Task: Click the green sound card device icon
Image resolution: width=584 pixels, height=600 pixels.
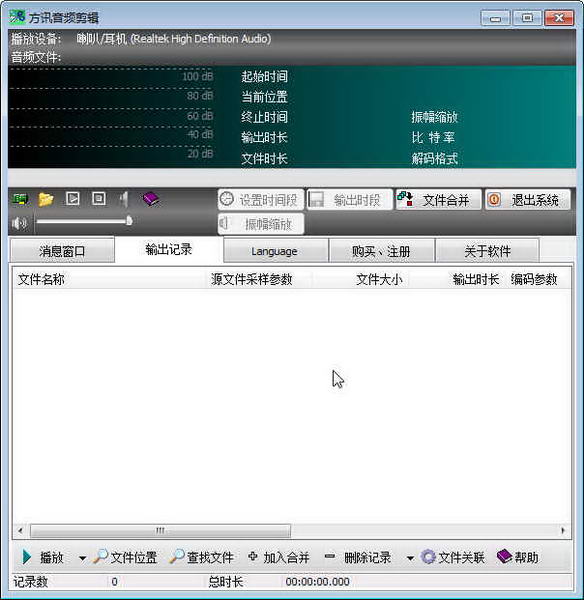Action: click(20, 199)
